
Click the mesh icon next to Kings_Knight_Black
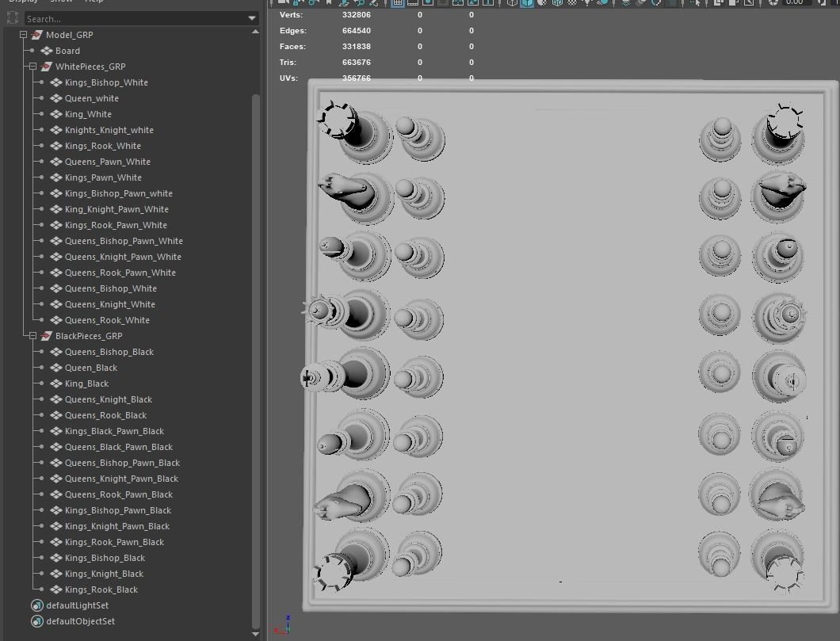click(x=56, y=574)
